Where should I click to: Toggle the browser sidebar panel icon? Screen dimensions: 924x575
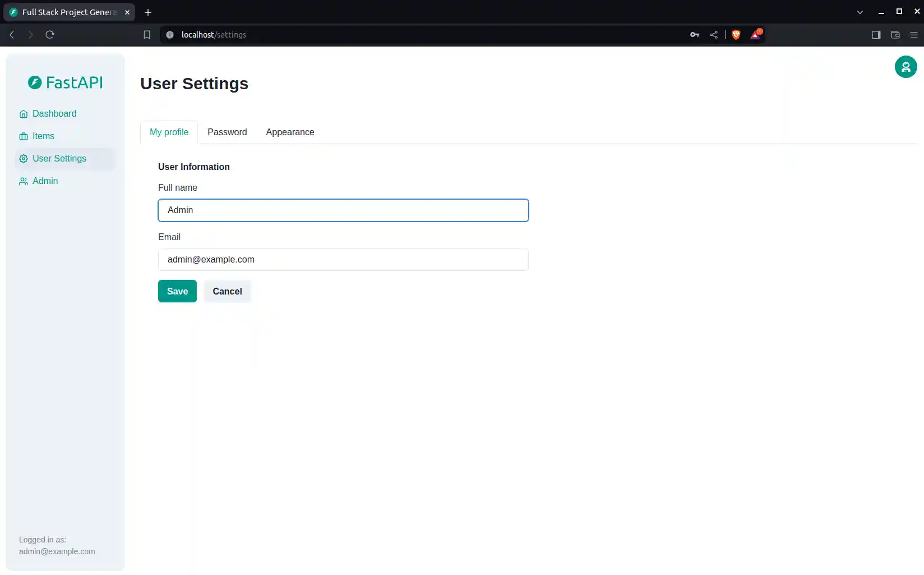click(876, 34)
